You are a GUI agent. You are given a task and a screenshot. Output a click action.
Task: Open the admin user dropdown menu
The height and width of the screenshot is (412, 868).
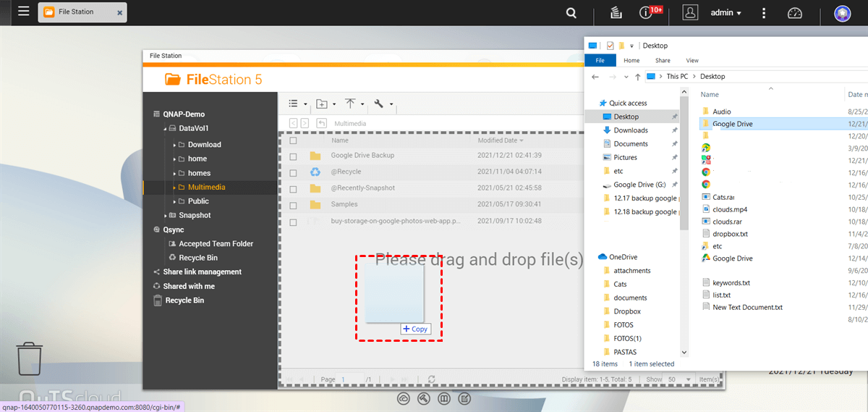pos(726,13)
